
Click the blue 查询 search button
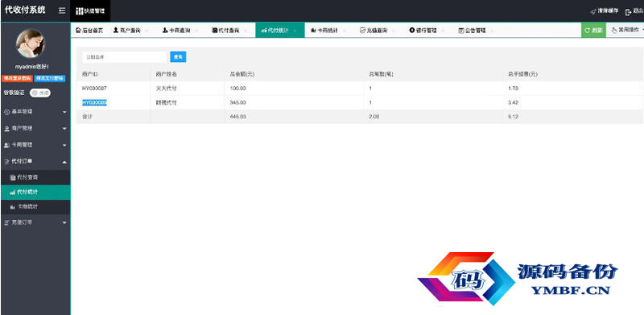(x=178, y=56)
